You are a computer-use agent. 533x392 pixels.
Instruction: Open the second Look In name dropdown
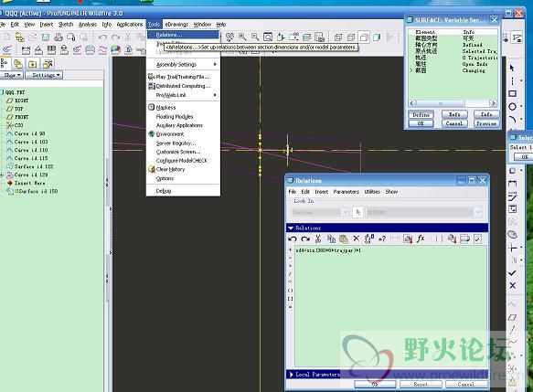click(x=478, y=212)
